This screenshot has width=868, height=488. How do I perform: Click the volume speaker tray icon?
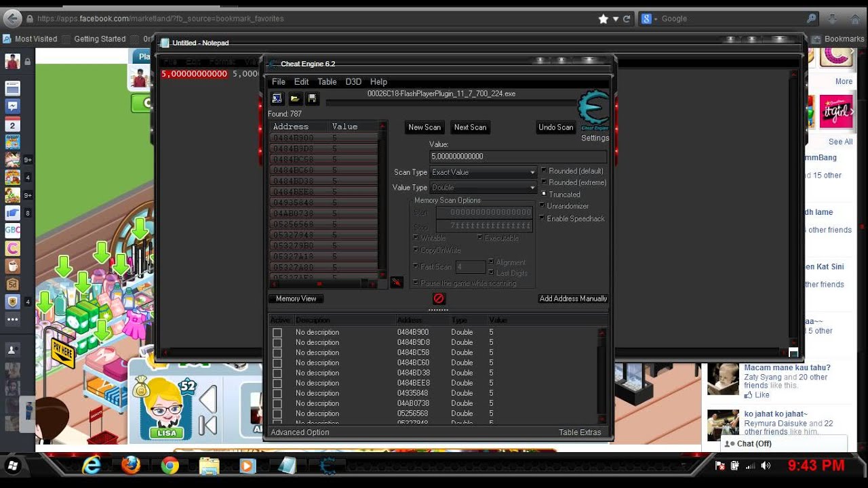click(x=766, y=466)
